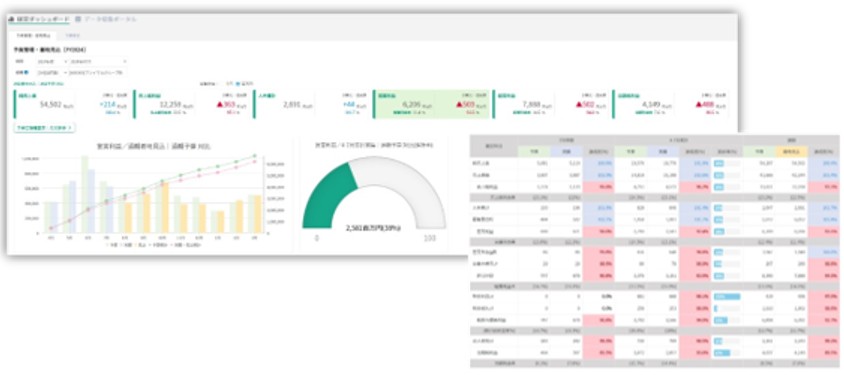Screen dimensions: 844x375
Task: Click the blue info icon beside the second filter label
Action: pos(26,72)
